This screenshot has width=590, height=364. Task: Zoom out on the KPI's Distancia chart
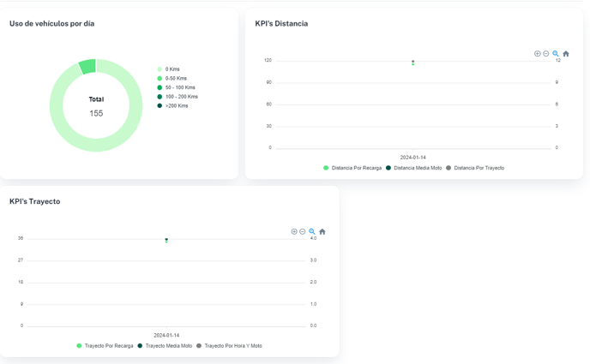[x=546, y=54]
